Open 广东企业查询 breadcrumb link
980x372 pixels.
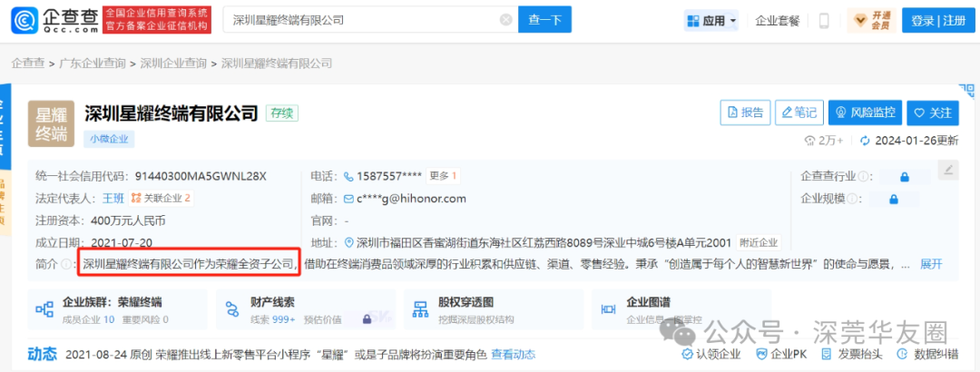click(93, 64)
